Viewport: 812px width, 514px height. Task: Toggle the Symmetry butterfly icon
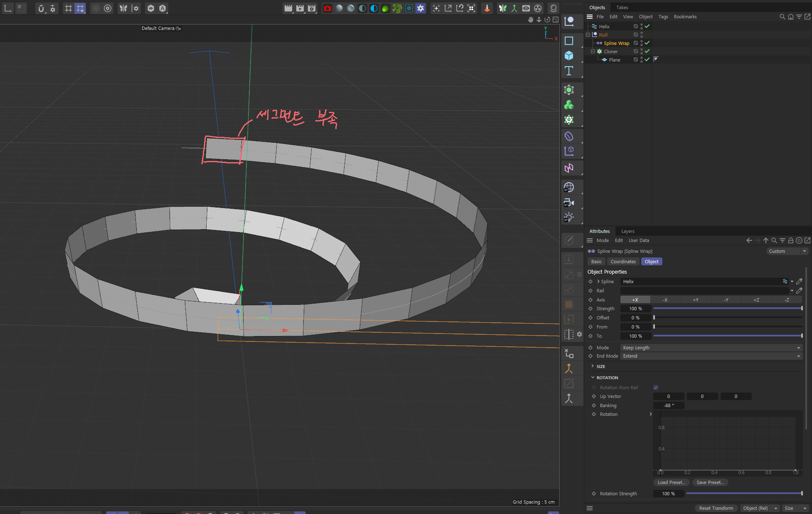point(123,8)
